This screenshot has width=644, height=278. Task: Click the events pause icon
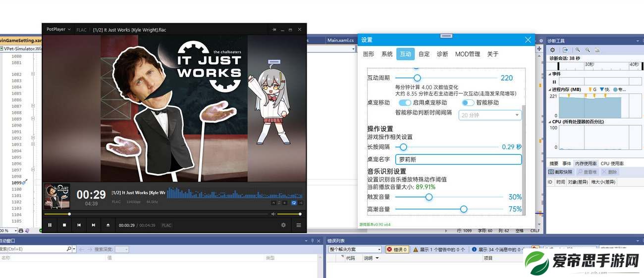[x=554, y=82]
